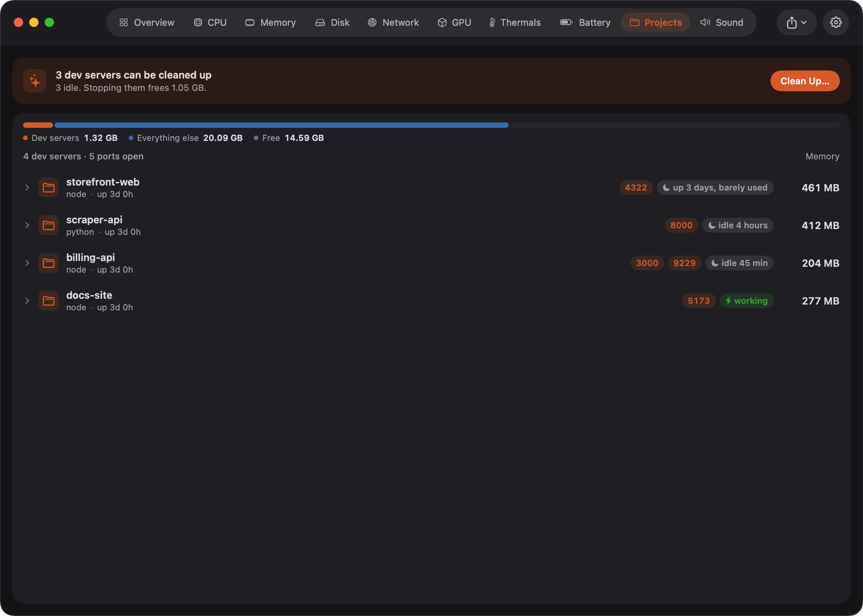This screenshot has width=863, height=616.
Task: Open the Memory tab
Action: pyautogui.click(x=270, y=22)
